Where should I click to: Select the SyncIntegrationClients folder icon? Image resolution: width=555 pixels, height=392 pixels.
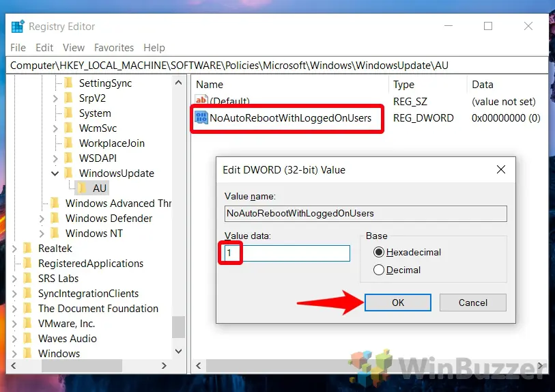(x=28, y=294)
